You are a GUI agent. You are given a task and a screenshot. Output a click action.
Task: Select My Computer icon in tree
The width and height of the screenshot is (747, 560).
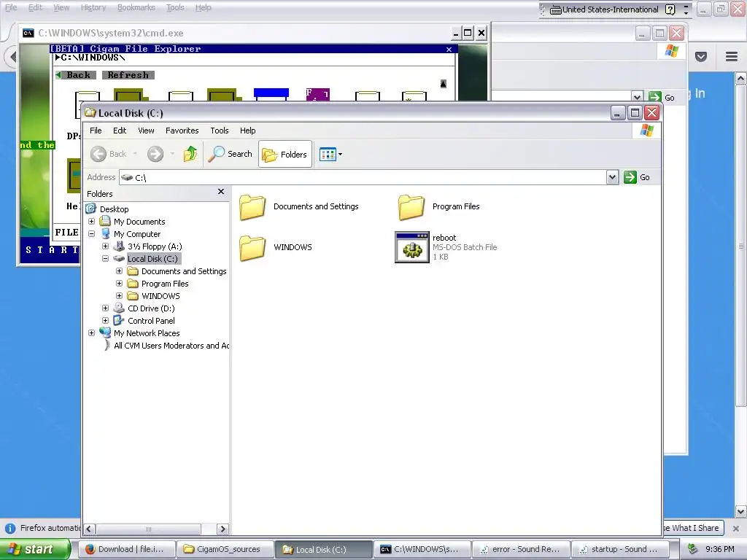[x=105, y=234]
